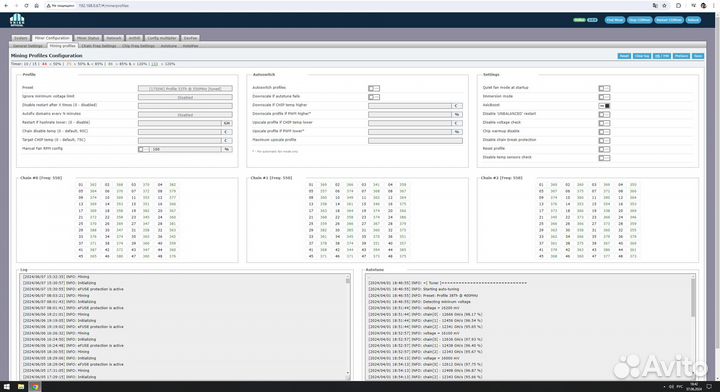Click the Find Miner button
The width and height of the screenshot is (720, 392).
(614, 20)
